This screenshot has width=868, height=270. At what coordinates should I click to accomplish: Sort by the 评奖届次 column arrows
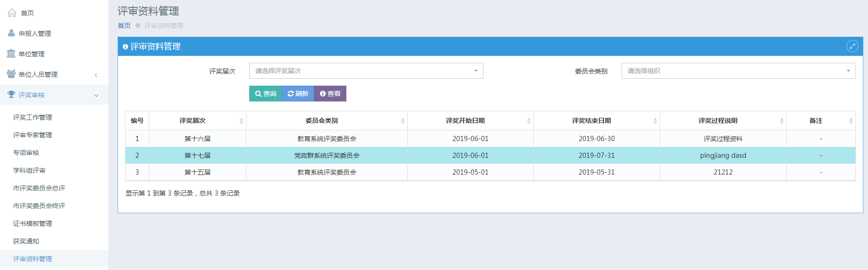[x=241, y=121]
